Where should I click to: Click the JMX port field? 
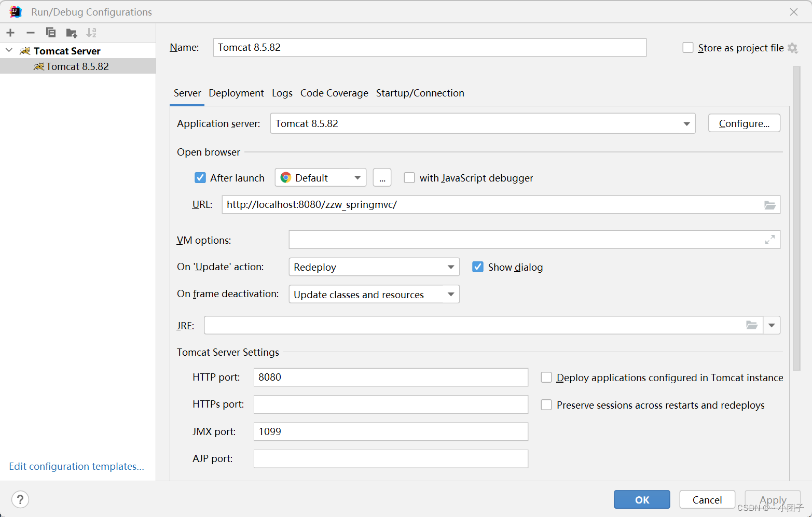click(x=391, y=431)
